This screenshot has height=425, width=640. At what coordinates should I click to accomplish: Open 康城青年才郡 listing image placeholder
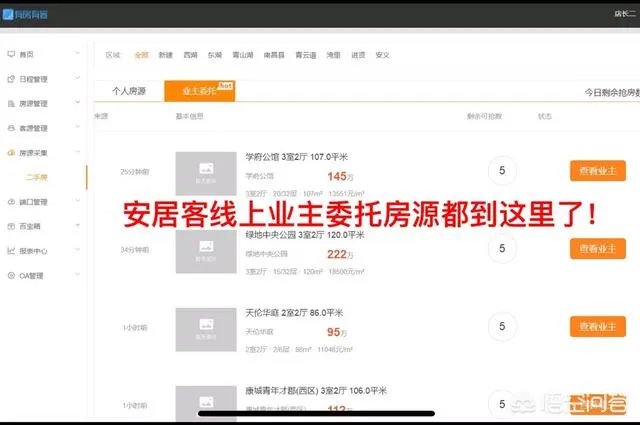coord(206,403)
